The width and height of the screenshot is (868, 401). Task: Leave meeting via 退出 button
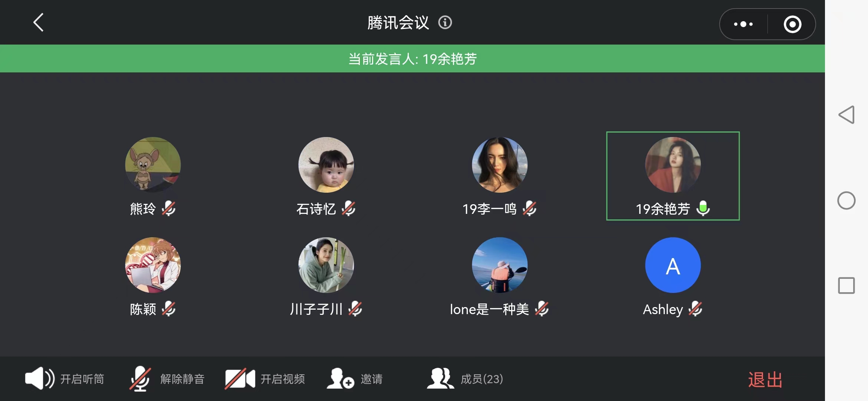click(x=765, y=380)
